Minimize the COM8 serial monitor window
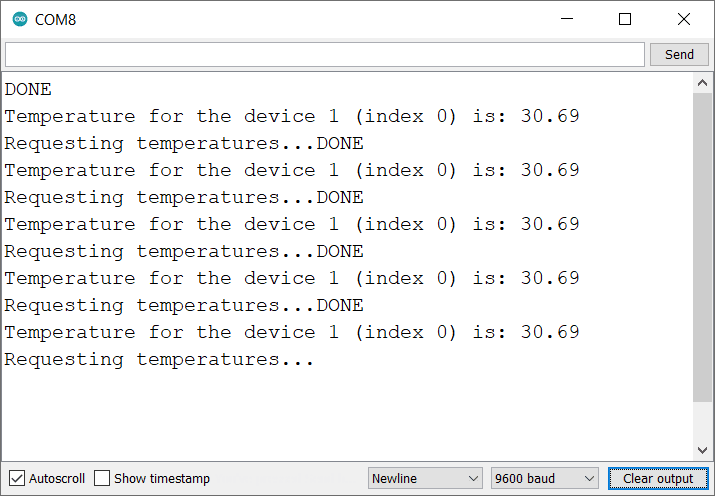 [x=567, y=19]
